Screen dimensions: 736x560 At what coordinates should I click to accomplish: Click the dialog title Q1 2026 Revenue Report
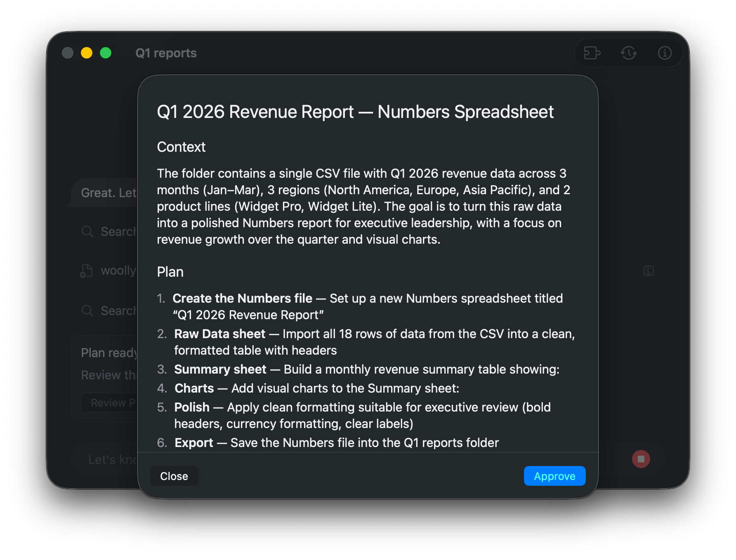point(355,112)
